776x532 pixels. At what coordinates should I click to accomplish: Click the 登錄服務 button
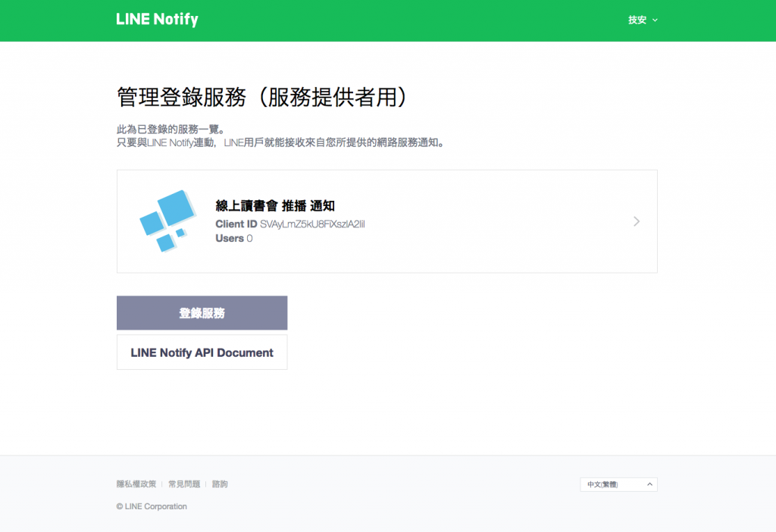pos(202,313)
